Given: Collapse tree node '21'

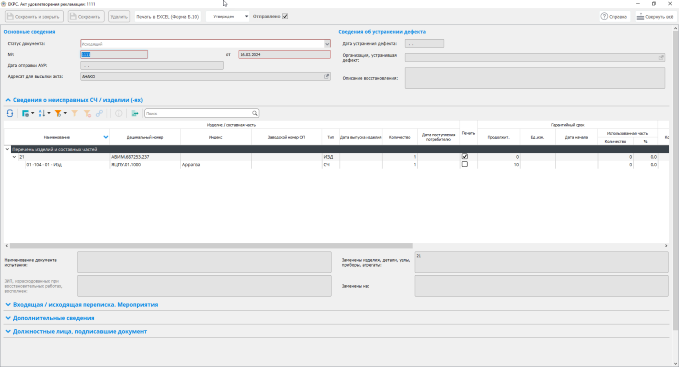Looking at the screenshot, I should (14, 157).
